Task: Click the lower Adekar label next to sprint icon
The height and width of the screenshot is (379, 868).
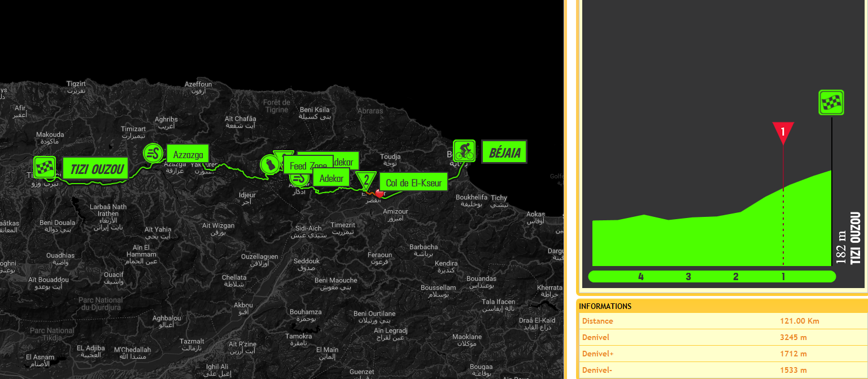Action: pyautogui.click(x=332, y=178)
